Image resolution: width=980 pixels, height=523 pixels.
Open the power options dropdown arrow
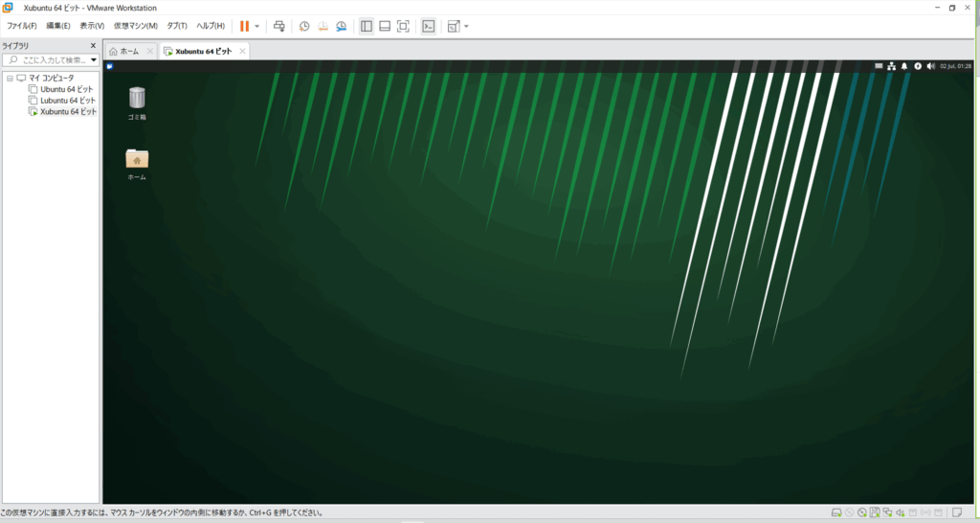pos(256,26)
